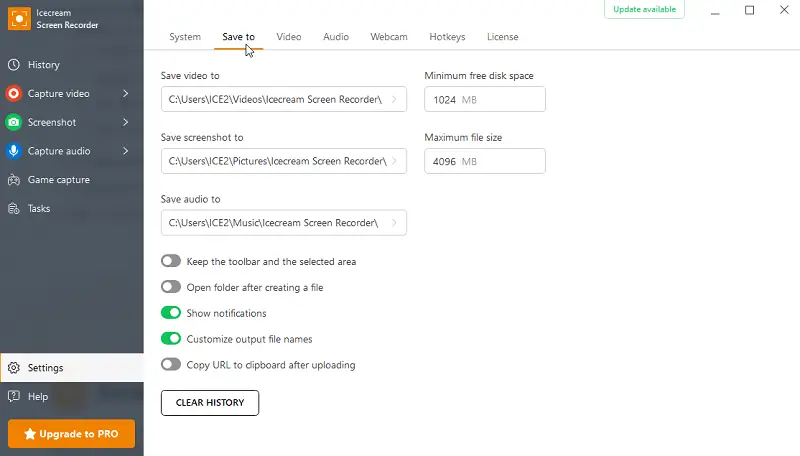Expand the Capture audio submenu arrow
The image size is (800, 456).
point(126,151)
